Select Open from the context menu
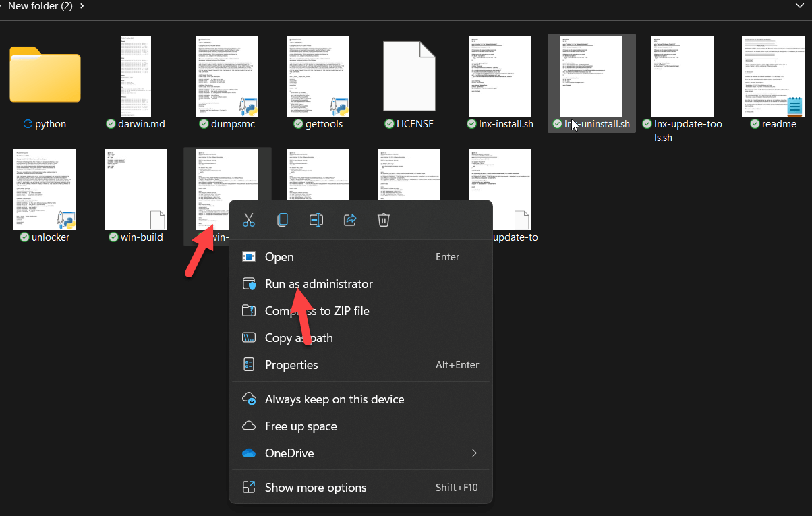 click(x=279, y=257)
